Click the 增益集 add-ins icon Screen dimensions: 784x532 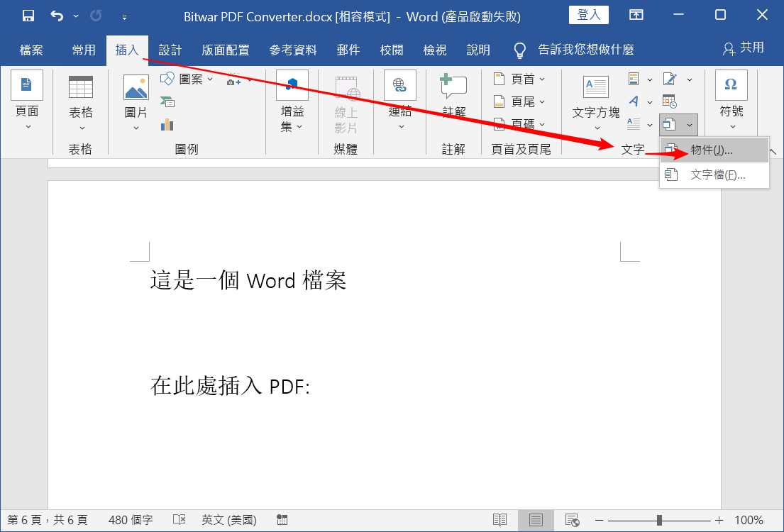click(292, 85)
